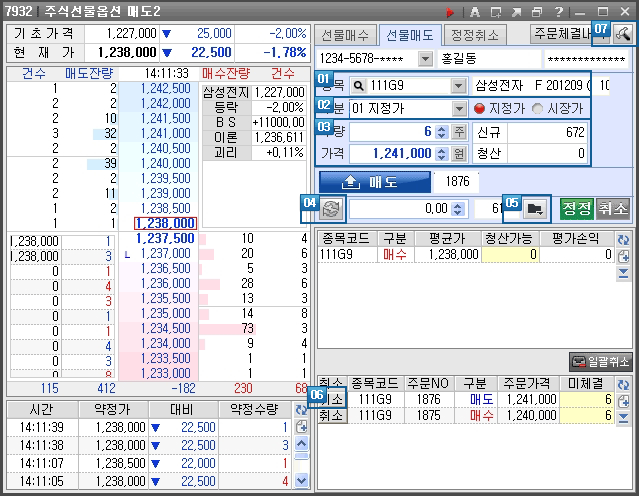Click the 일괄취소 cancel-all button
The width and height of the screenshot is (639, 496).
pos(601,361)
